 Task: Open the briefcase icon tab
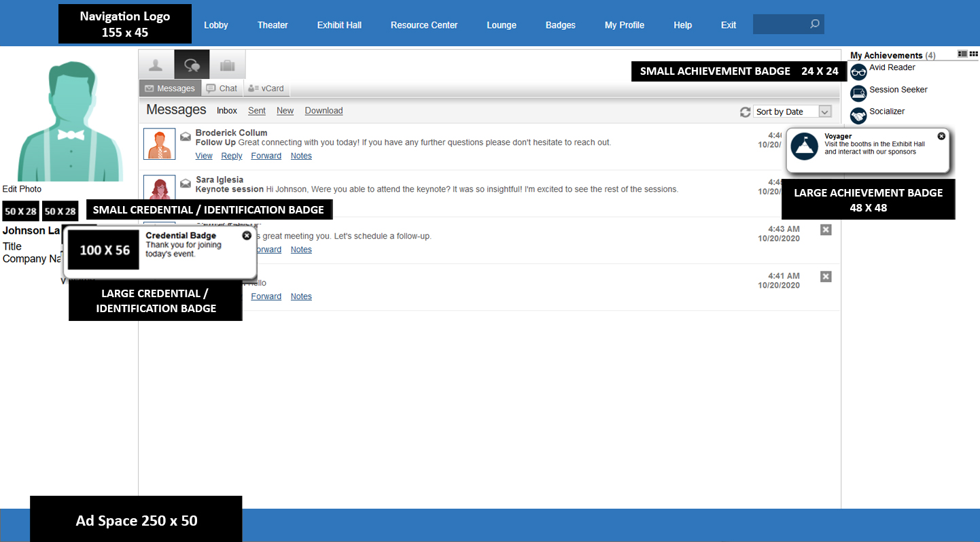[227, 65]
